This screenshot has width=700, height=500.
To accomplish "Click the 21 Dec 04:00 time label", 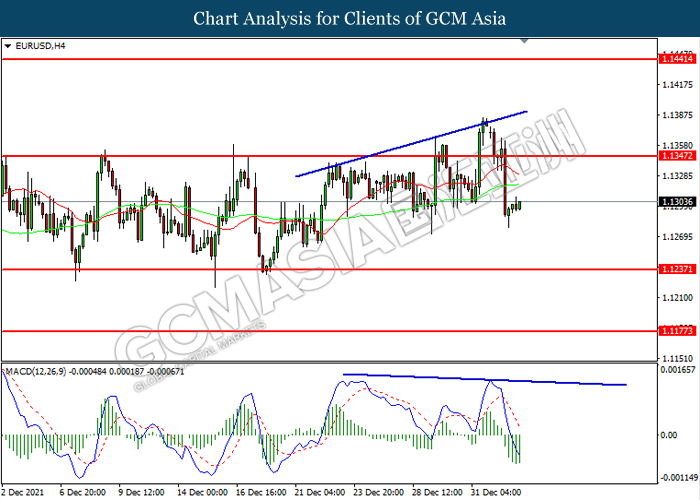I will pyautogui.click(x=320, y=492).
